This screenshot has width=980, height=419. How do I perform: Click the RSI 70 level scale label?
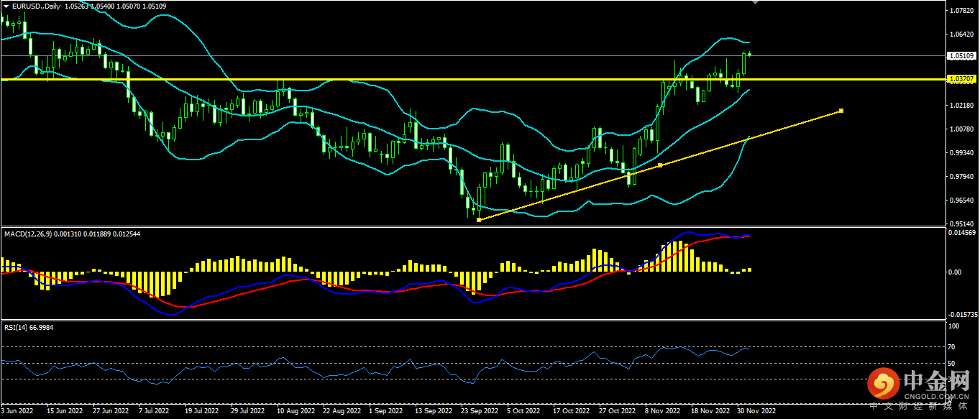tap(954, 347)
